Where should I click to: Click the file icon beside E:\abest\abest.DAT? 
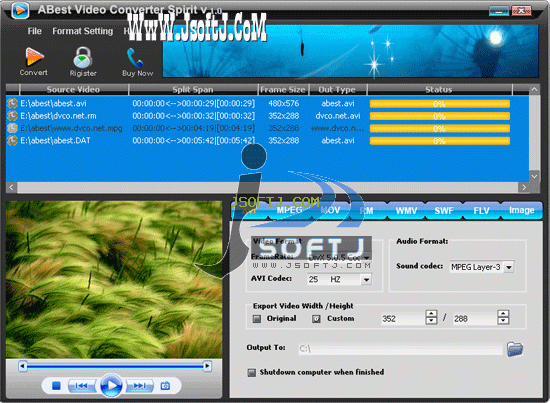13,140
